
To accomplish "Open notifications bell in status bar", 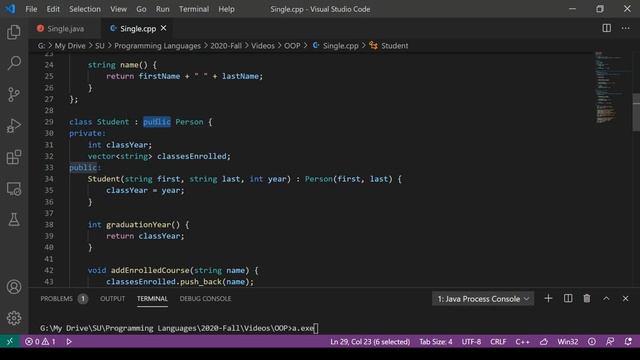I will [628, 342].
